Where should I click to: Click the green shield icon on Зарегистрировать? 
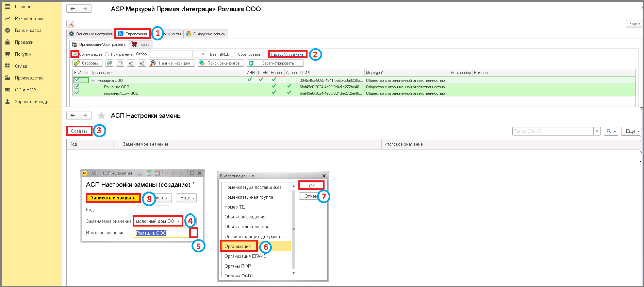coord(251,63)
